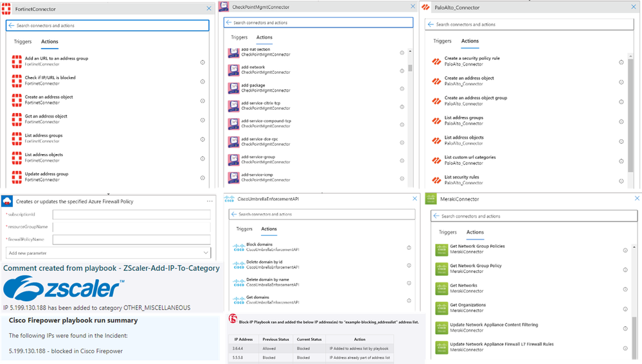Click 'IP Added to address list by playbook' cell
This screenshot has width=642, height=364.
click(x=359, y=349)
